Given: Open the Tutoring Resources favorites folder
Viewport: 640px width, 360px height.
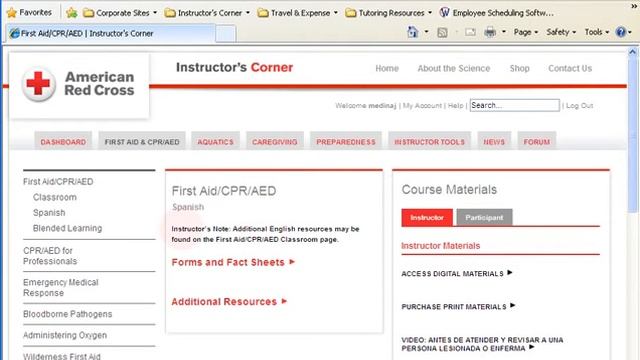Looking at the screenshot, I should (x=388, y=13).
